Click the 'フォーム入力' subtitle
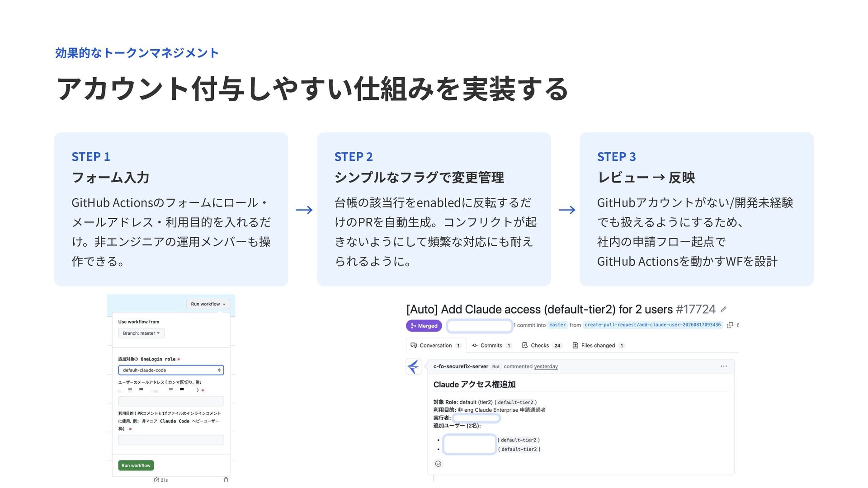This screenshot has width=868, height=488. pyautogui.click(x=111, y=178)
